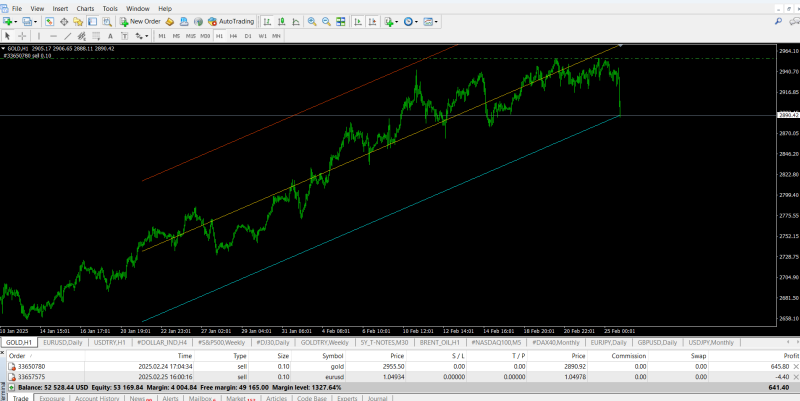Expand the new chart dropdown arrow

click(16, 22)
